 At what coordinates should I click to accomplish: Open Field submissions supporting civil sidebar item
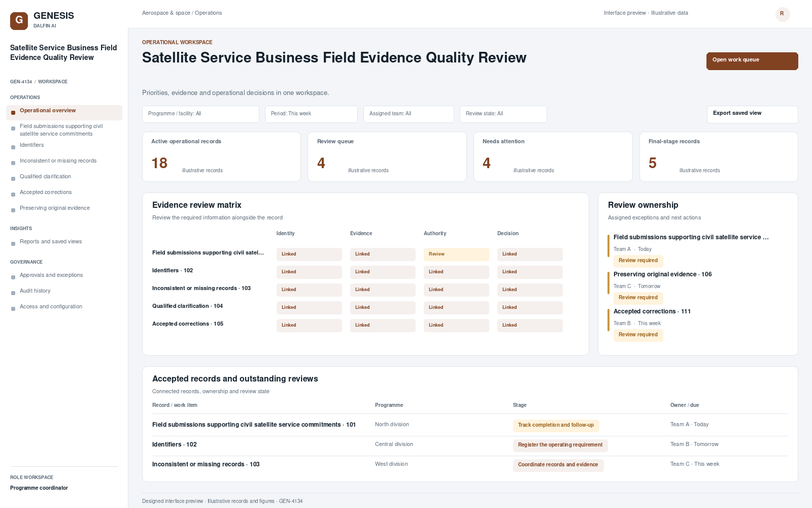[64, 130]
